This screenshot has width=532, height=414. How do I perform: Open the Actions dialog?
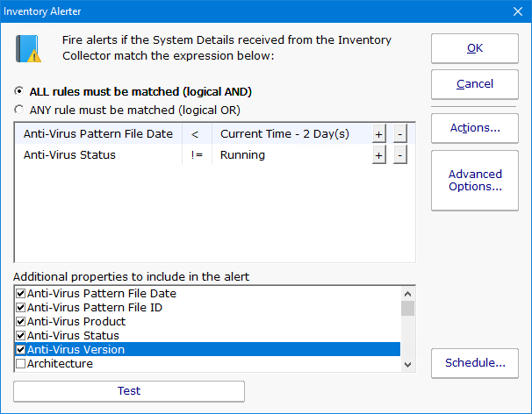474,128
